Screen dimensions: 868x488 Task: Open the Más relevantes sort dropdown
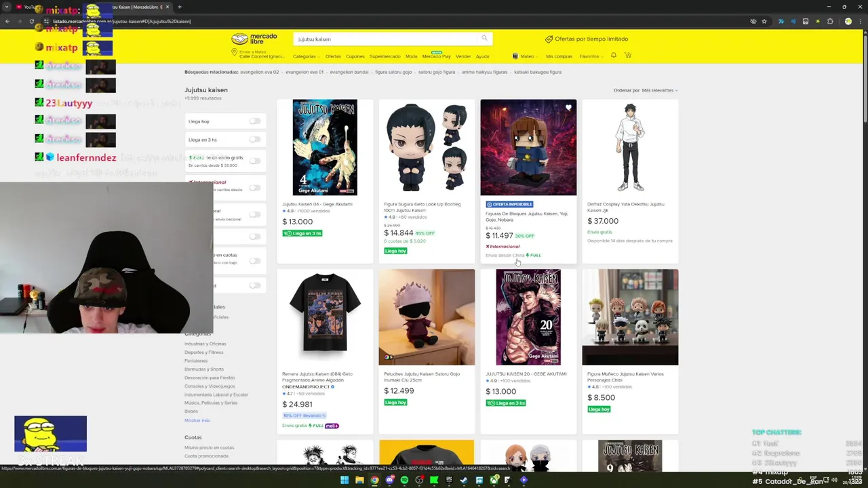(659, 90)
